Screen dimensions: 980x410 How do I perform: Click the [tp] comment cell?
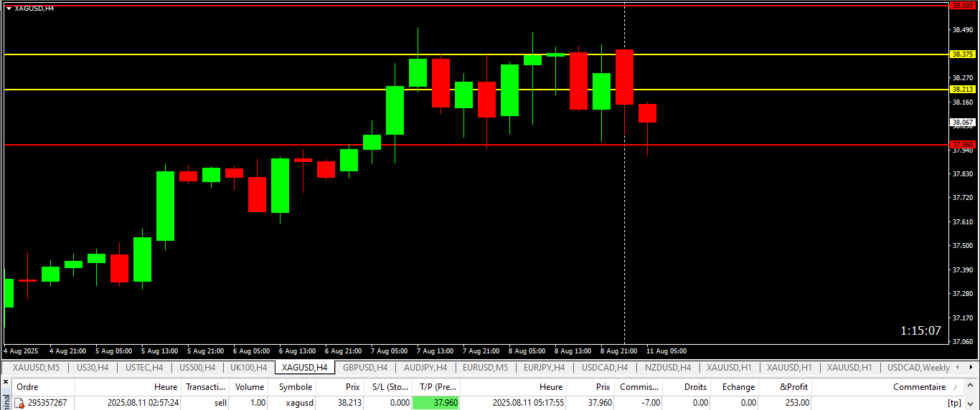pos(954,403)
